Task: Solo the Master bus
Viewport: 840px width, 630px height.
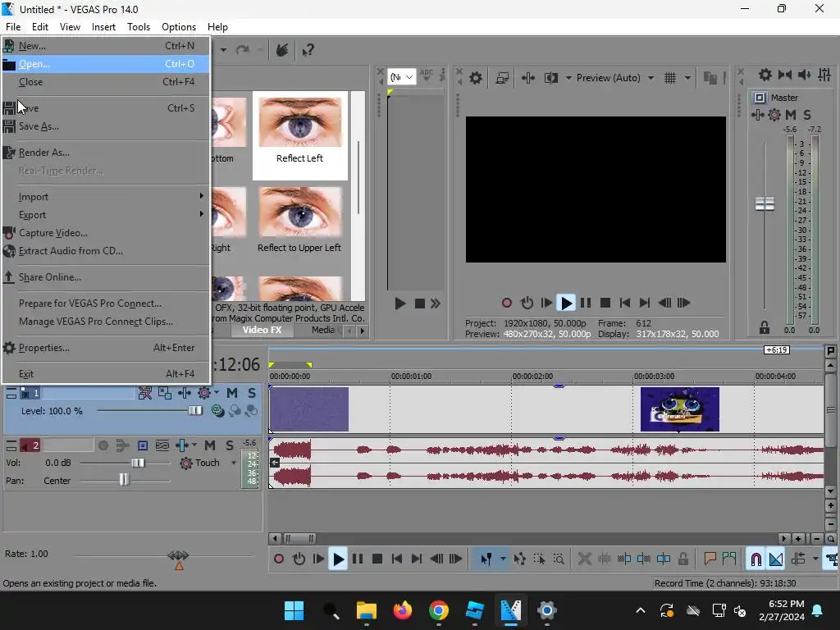Action: coord(807,115)
